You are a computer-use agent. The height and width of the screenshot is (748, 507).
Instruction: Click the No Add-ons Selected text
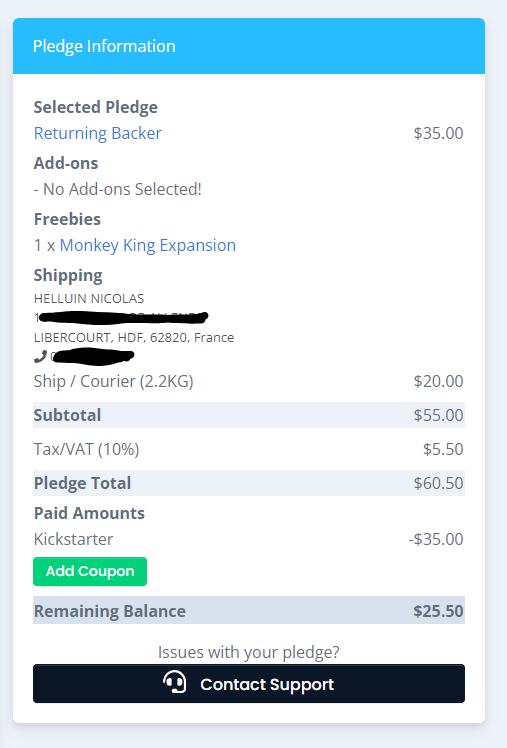[x=118, y=189]
